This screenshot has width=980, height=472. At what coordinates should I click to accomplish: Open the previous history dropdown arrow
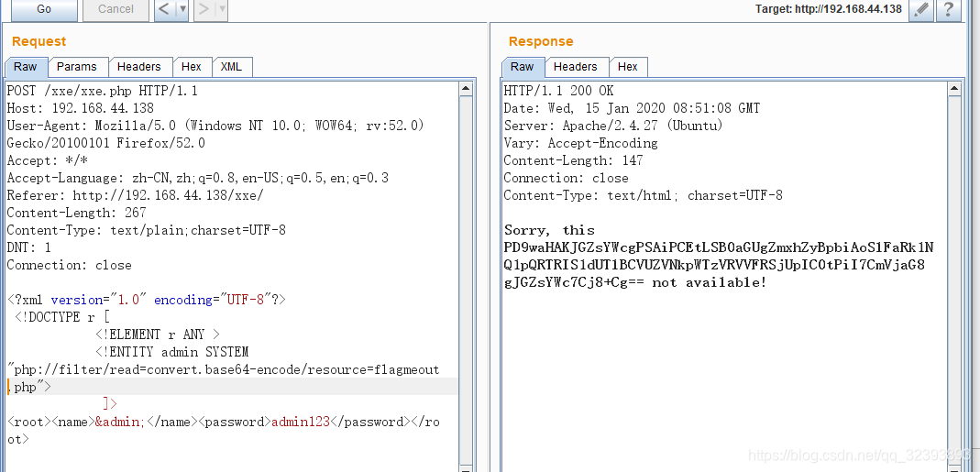tap(182, 9)
